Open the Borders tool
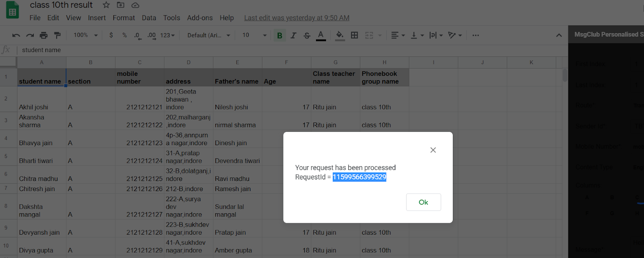This screenshot has height=258, width=644. pyautogui.click(x=355, y=35)
